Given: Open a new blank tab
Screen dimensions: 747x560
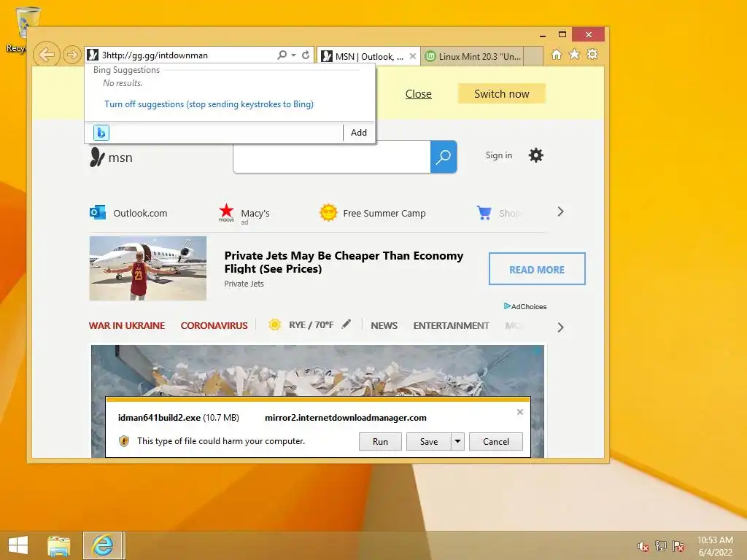Looking at the screenshot, I should point(533,56).
